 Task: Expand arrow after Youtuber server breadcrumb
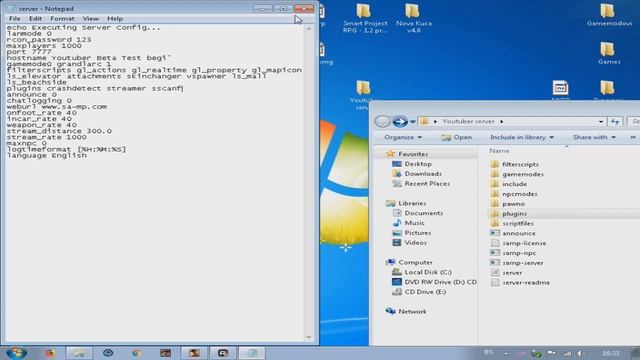pyautogui.click(x=502, y=122)
